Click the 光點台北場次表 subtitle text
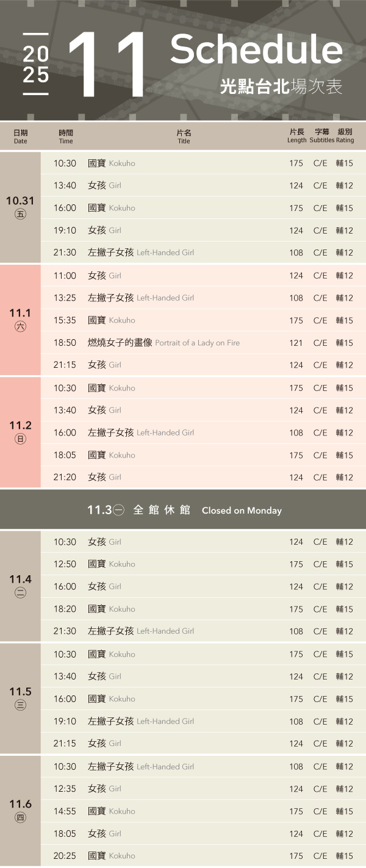366x868 pixels. 281,87
